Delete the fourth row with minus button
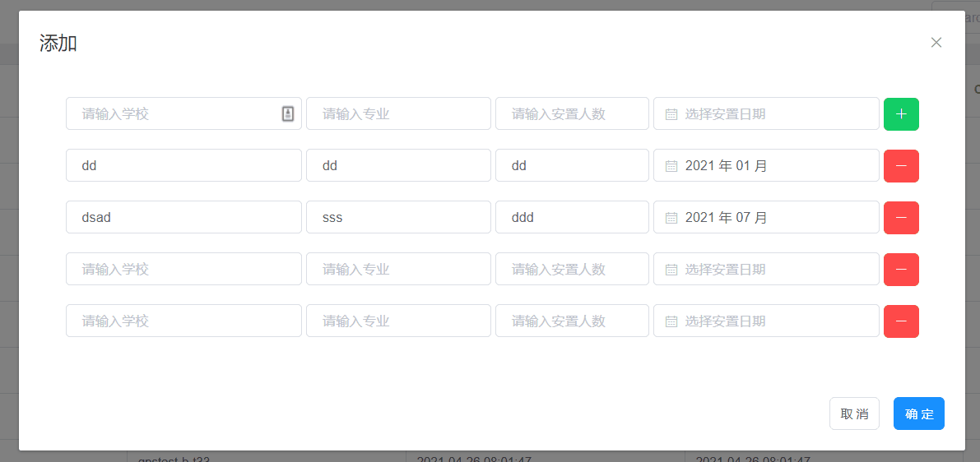The image size is (980, 462). (901, 270)
